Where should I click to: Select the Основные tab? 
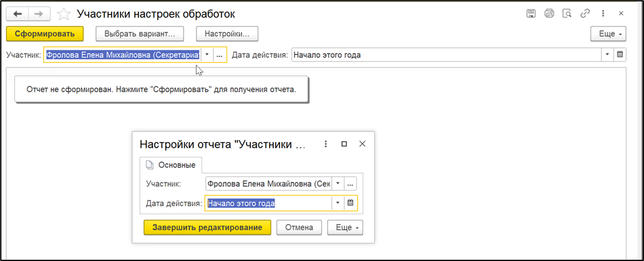click(171, 166)
